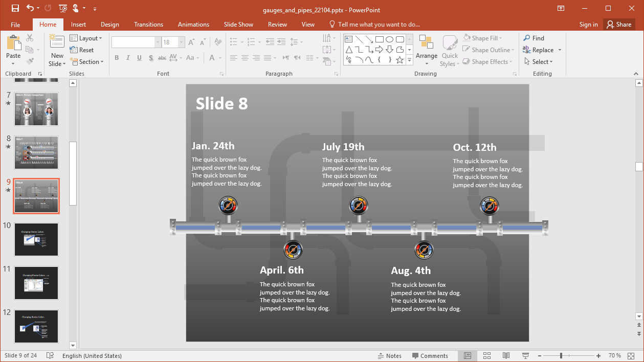This screenshot has height=362, width=644.
Task: Switch to Slide Sorter view icon
Action: 487,356
